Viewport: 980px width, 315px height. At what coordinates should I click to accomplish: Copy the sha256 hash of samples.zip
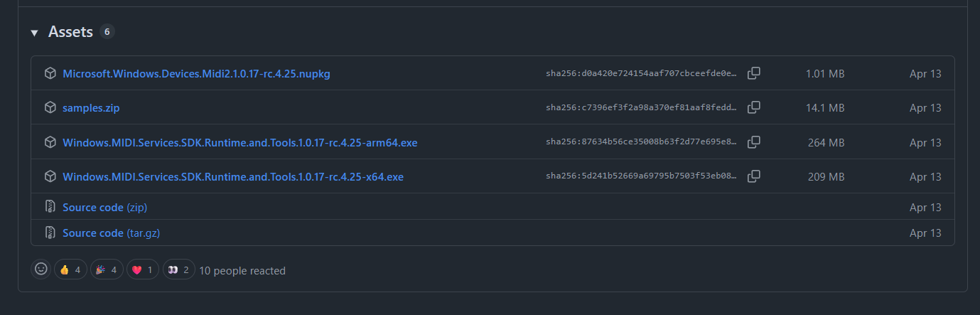[x=754, y=107]
